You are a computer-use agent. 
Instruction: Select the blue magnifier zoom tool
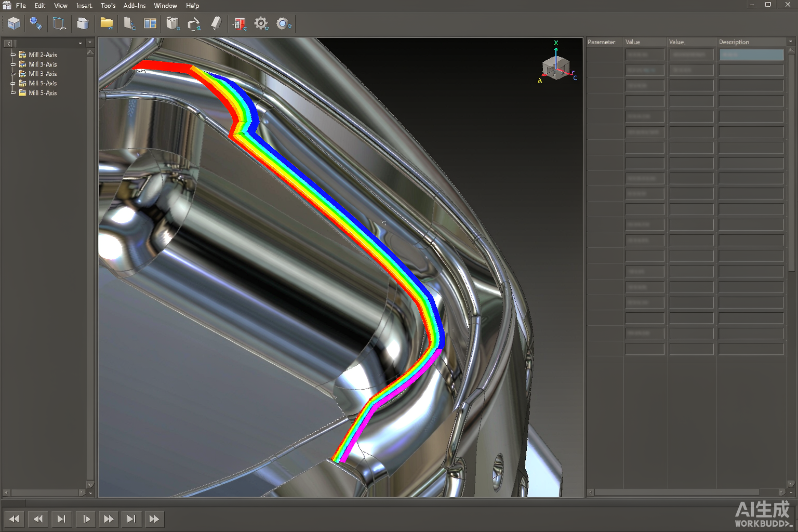point(36,23)
